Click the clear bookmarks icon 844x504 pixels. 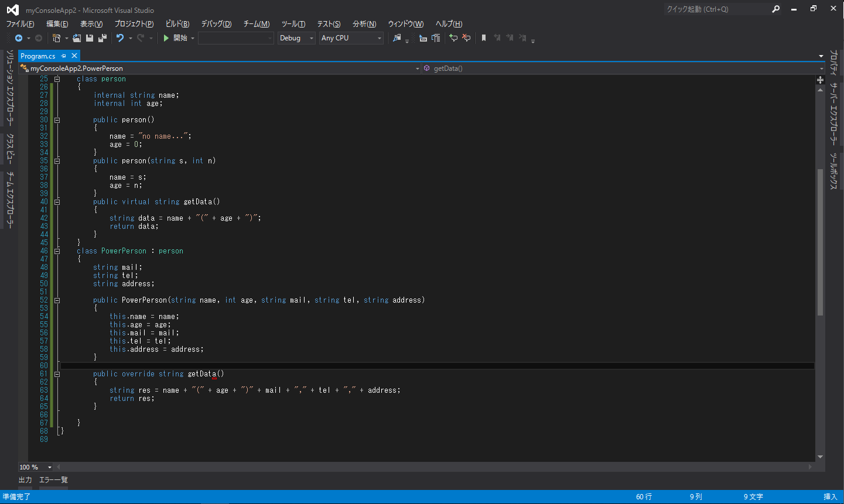click(x=522, y=38)
